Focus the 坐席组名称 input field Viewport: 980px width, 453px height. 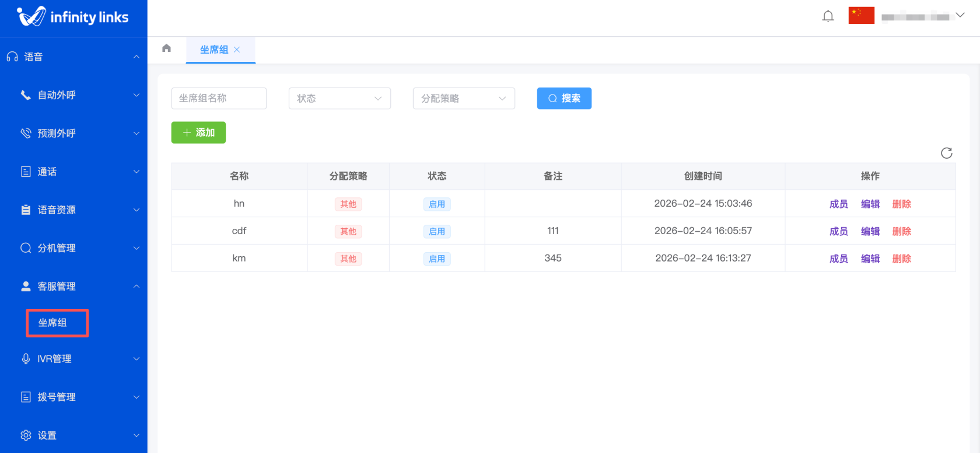pyautogui.click(x=219, y=99)
